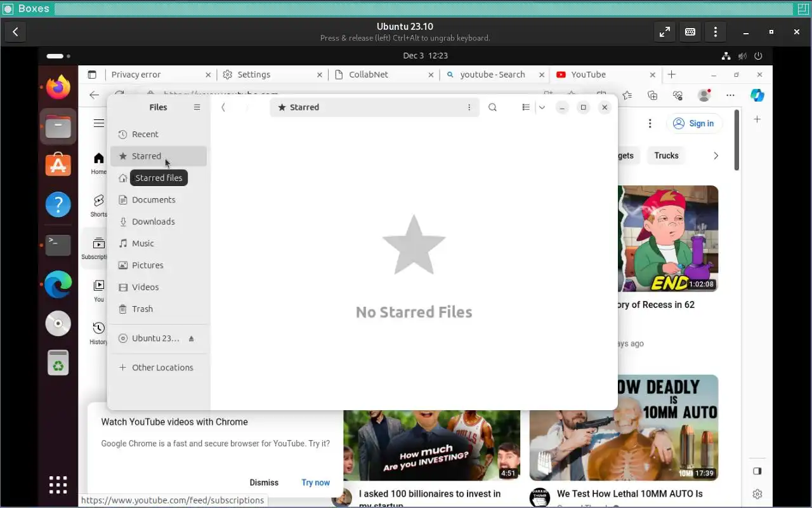Open the Documents folder
Screen dimensions: 812x508
(159, 199)
